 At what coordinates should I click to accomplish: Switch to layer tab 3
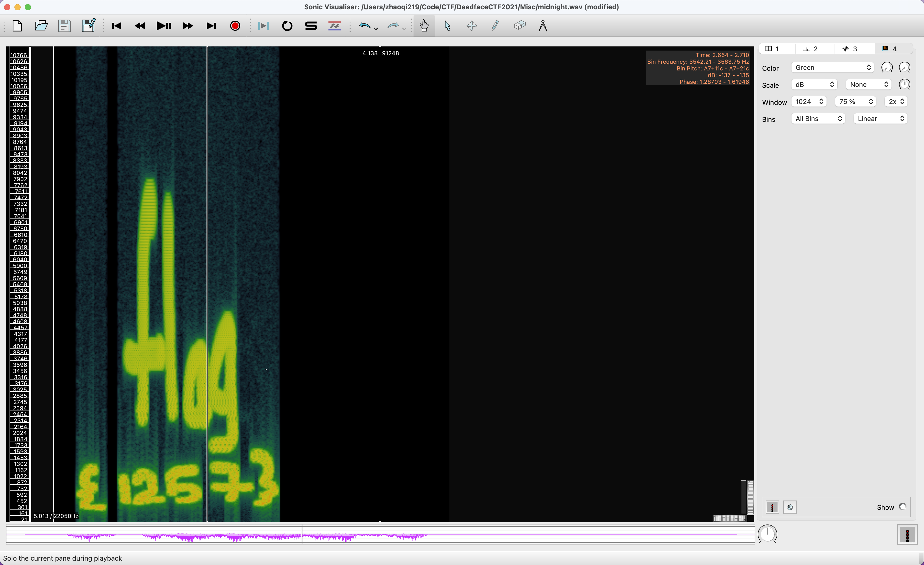point(854,49)
